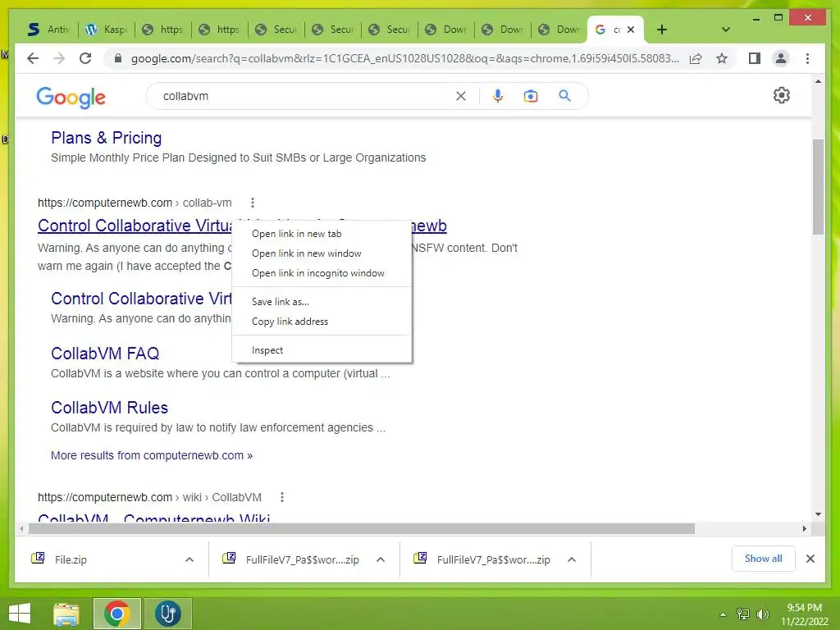Screen dimensions: 840x630
Task: Clear the search box with X
Action: (x=461, y=96)
